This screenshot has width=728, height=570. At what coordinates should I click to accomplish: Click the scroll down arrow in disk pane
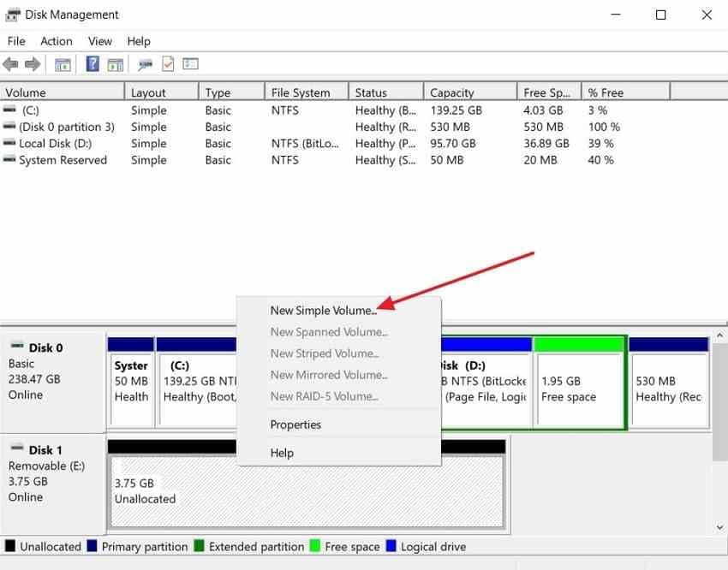point(719,527)
